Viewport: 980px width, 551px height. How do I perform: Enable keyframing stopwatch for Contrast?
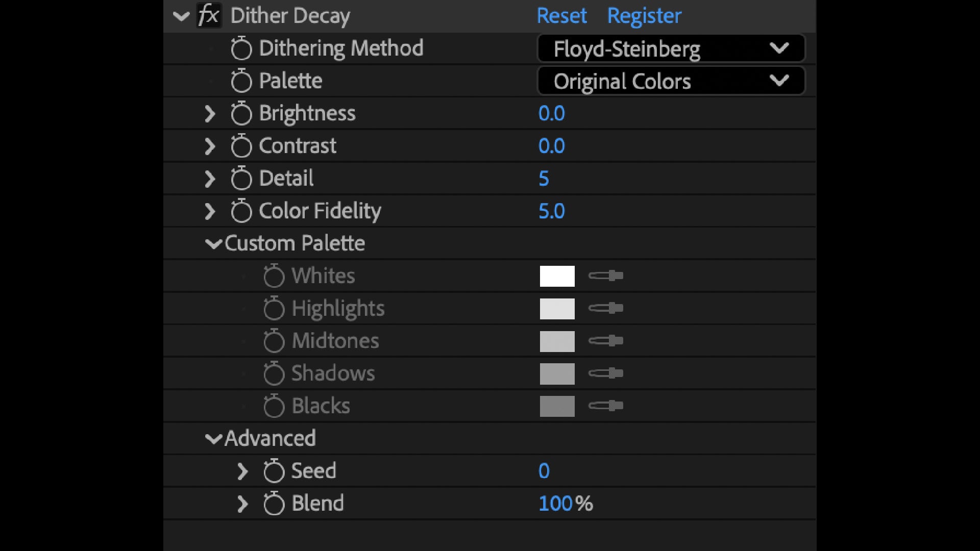click(241, 146)
